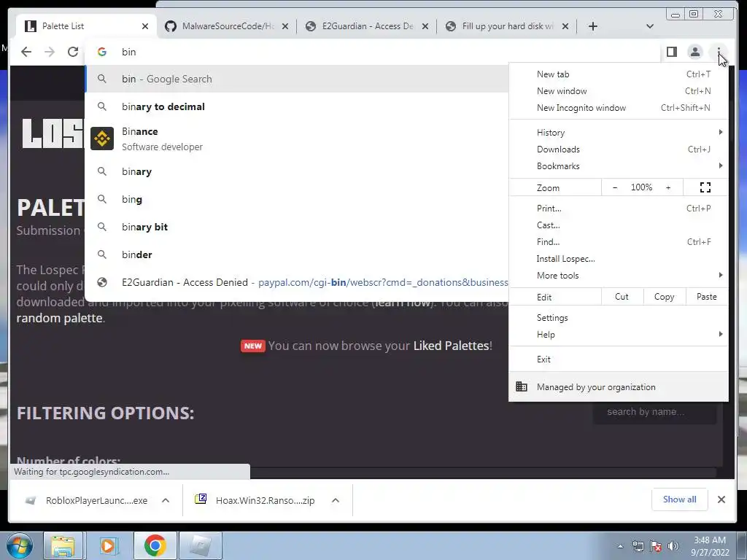Open Downloads from the menu
Image resolution: width=747 pixels, height=560 pixels.
pos(619,149)
